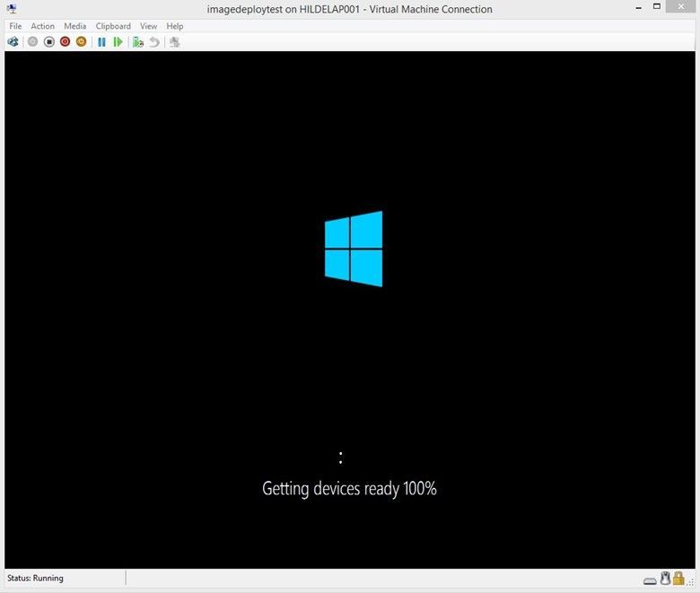Click the resize grip in status bar corner
This screenshot has width=700, height=593.
691,582
